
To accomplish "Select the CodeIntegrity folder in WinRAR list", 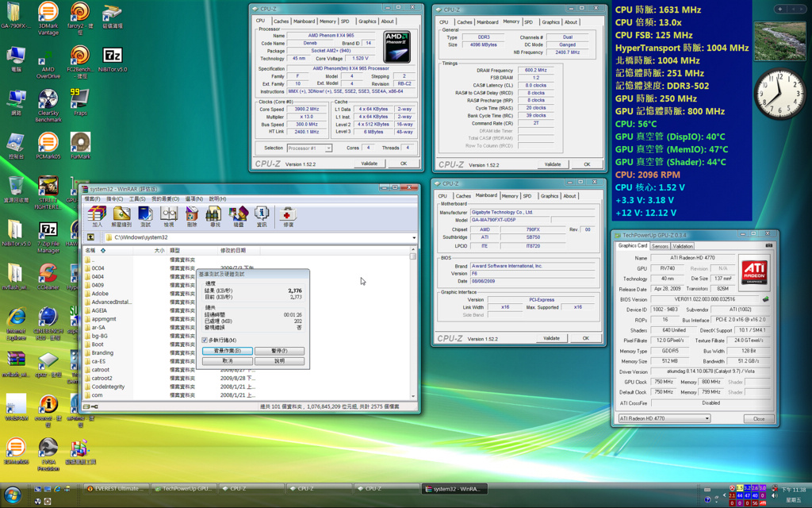I will click(x=108, y=387).
